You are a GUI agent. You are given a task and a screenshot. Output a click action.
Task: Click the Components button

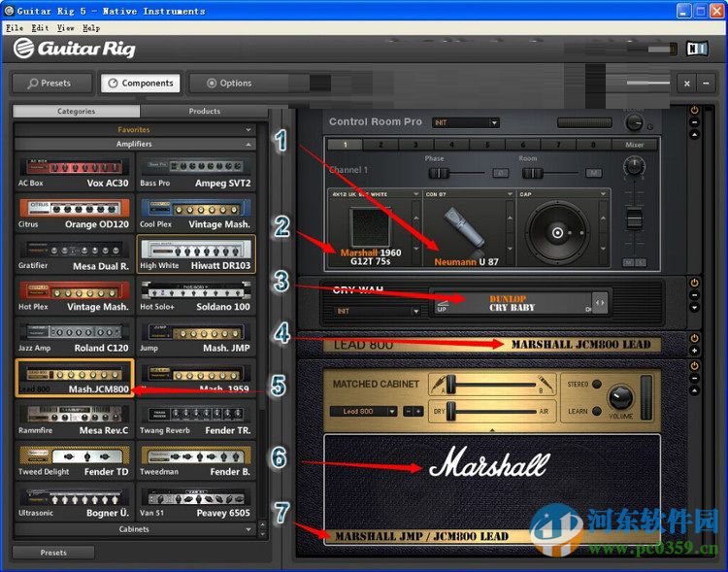[141, 84]
